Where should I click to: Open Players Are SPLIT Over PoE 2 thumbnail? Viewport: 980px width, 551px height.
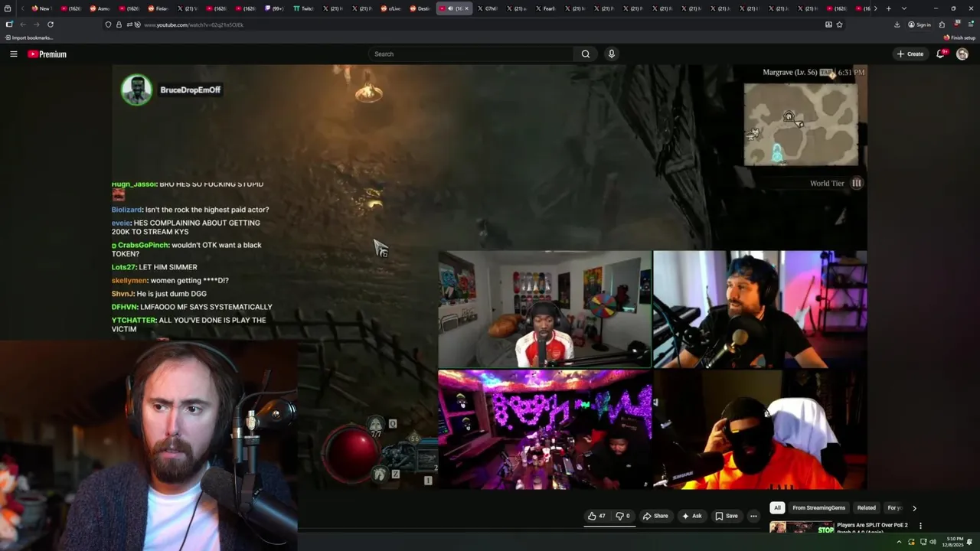(x=802, y=528)
